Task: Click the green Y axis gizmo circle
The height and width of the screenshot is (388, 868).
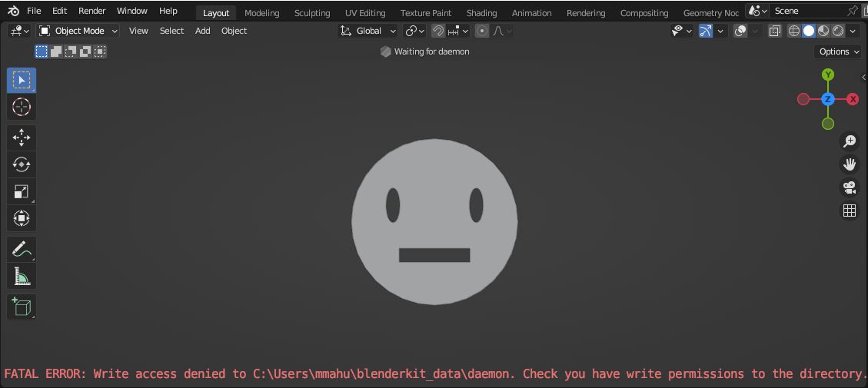Action: click(x=827, y=75)
